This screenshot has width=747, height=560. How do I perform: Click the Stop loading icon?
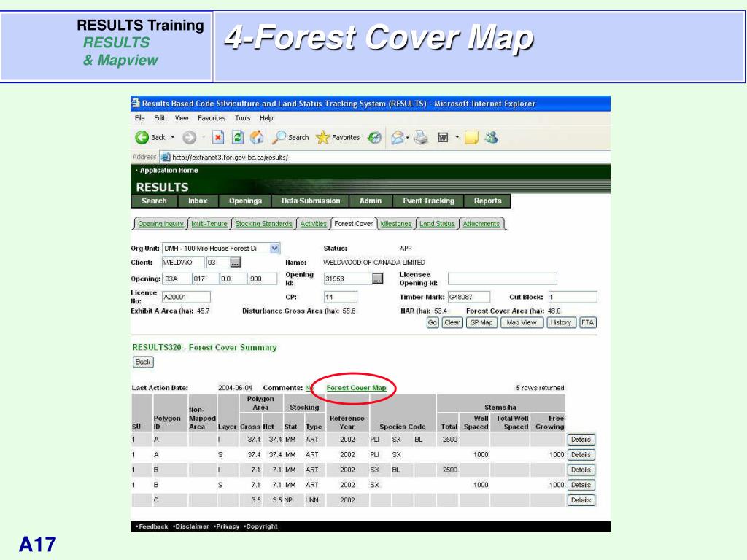click(x=217, y=138)
